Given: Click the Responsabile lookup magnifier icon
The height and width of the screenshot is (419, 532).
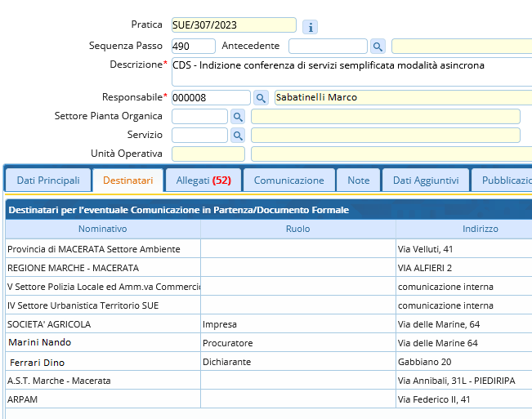Looking at the screenshot, I should click(261, 98).
